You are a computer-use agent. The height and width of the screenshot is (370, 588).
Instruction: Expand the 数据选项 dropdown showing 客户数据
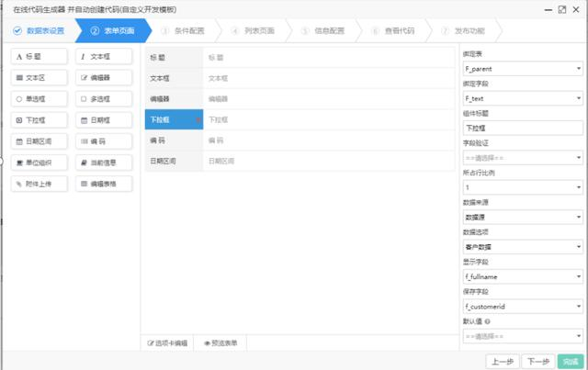point(523,247)
